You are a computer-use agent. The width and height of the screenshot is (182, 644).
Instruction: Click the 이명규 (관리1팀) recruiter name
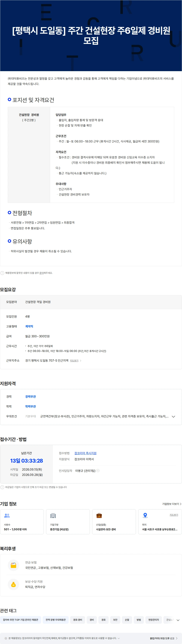(x=85, y=471)
